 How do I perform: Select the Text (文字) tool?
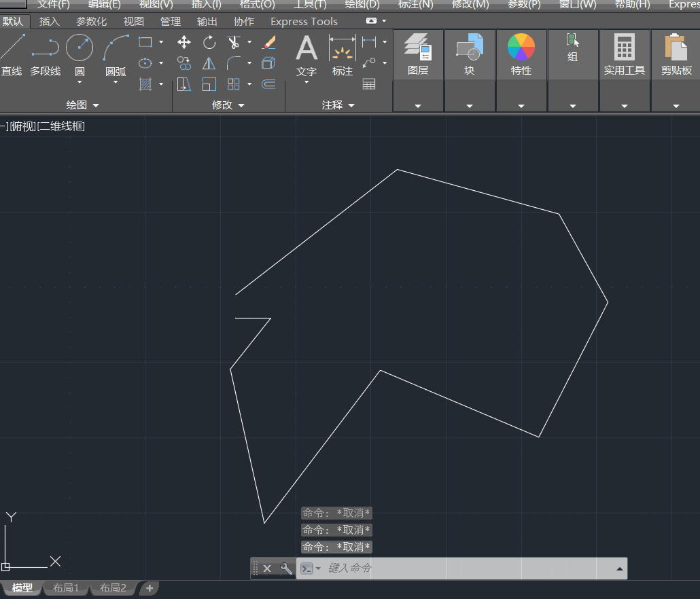[x=307, y=55]
